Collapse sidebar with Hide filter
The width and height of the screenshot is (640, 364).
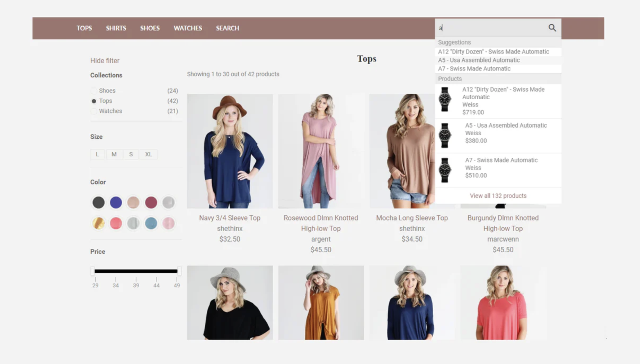pyautogui.click(x=105, y=61)
